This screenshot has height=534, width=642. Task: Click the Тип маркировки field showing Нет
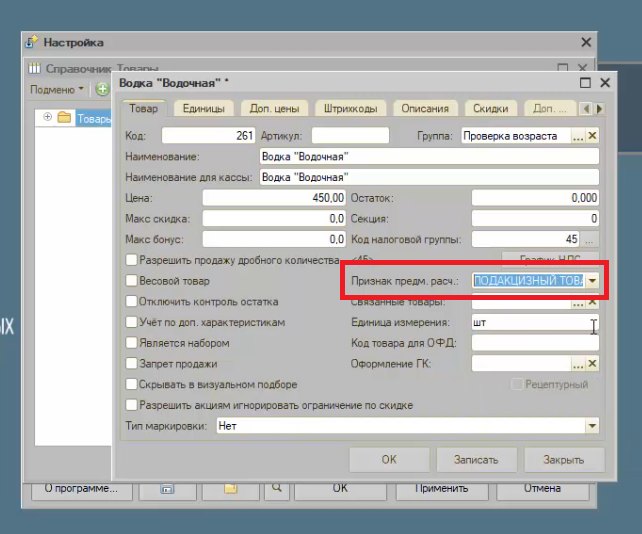pyautogui.click(x=401, y=426)
